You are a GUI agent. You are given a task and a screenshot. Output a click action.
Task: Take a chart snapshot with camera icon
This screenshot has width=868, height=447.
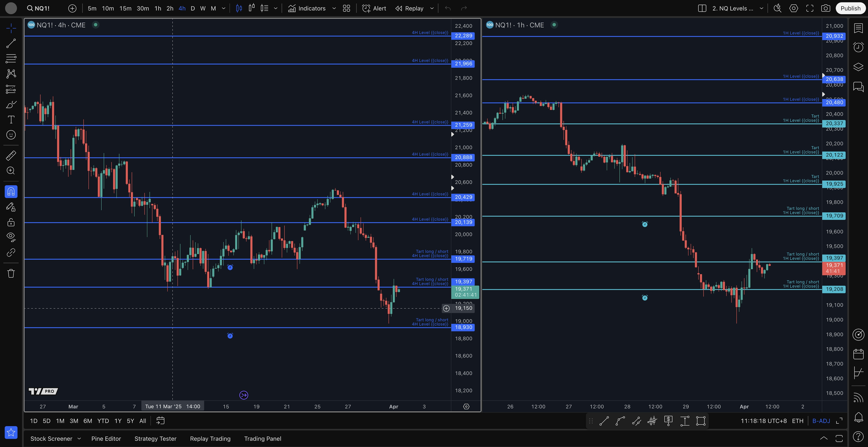tap(826, 8)
